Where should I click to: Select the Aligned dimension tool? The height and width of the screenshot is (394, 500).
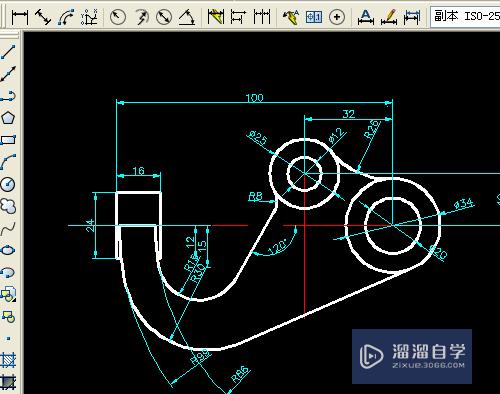43,17
